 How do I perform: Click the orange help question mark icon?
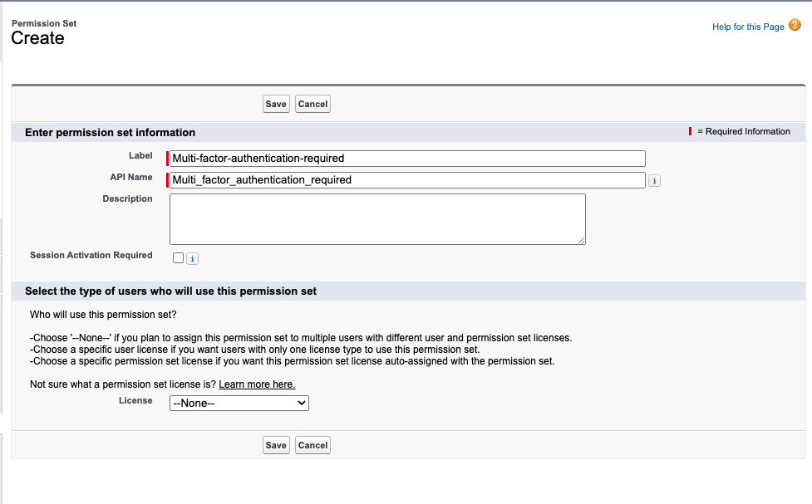point(795,25)
